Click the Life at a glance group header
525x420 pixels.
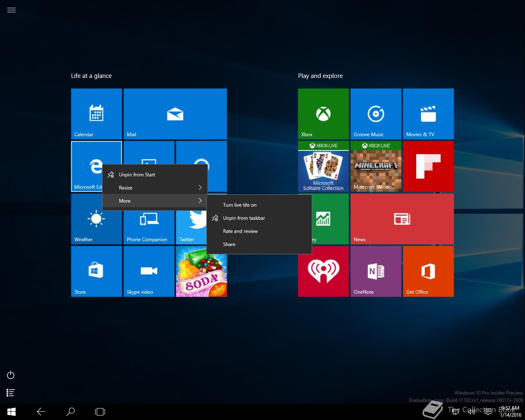pos(91,76)
